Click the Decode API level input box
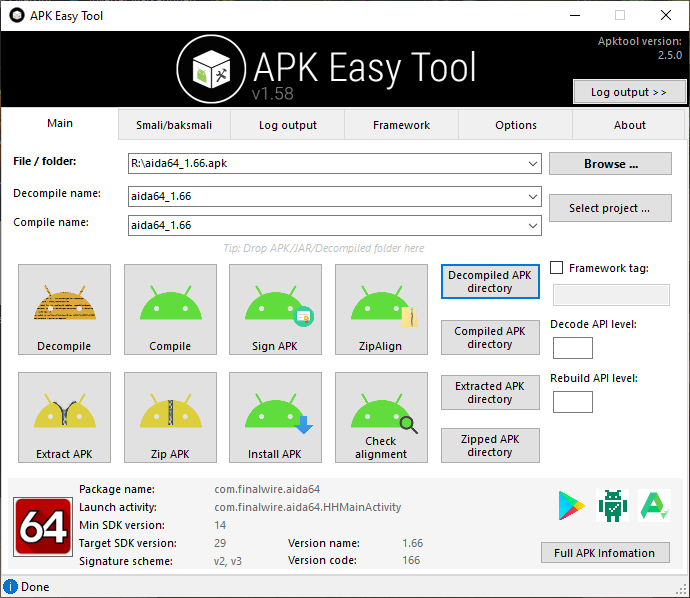 point(572,348)
